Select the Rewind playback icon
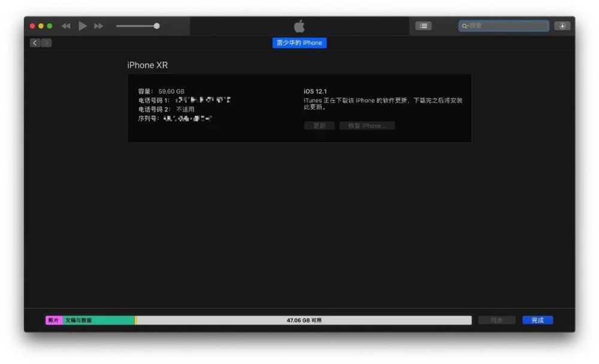The height and width of the screenshot is (364, 599). 66,26
